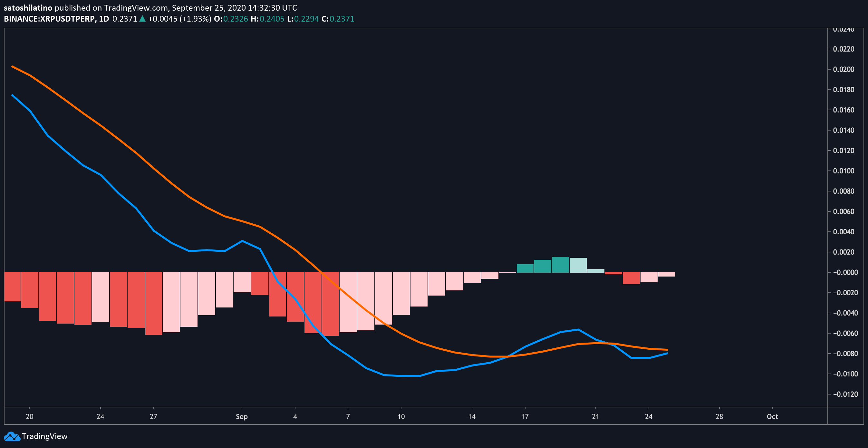
Task: Click the 17 date label on time axis
Action: point(525,417)
